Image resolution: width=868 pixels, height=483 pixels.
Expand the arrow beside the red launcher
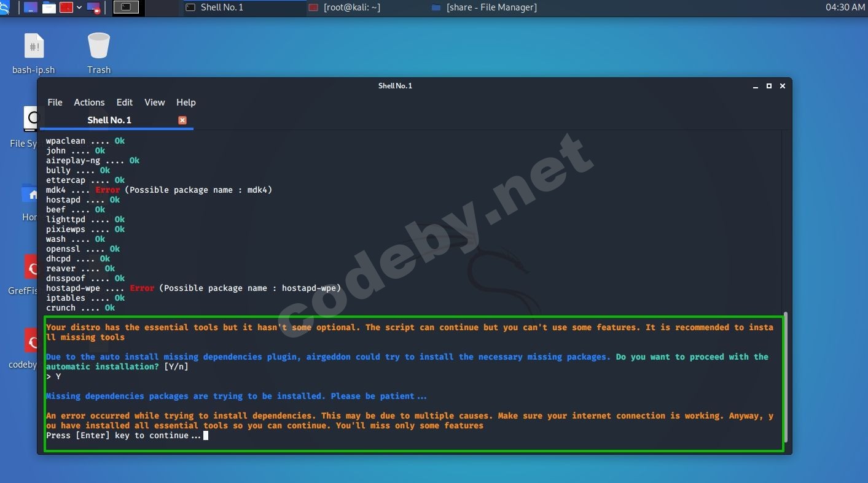click(79, 7)
